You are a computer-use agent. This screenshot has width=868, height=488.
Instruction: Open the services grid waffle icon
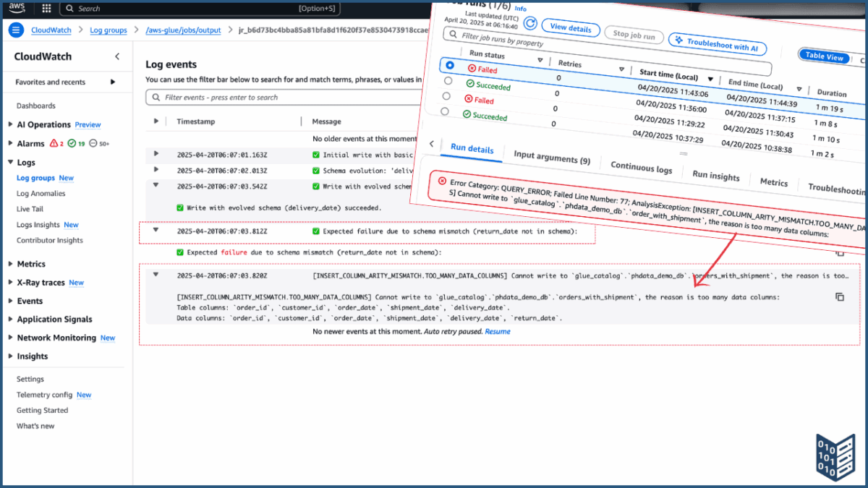coord(45,9)
